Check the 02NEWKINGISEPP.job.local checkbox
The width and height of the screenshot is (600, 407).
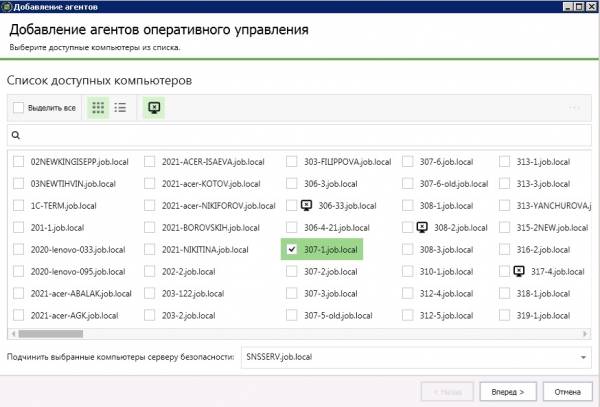tap(19, 161)
